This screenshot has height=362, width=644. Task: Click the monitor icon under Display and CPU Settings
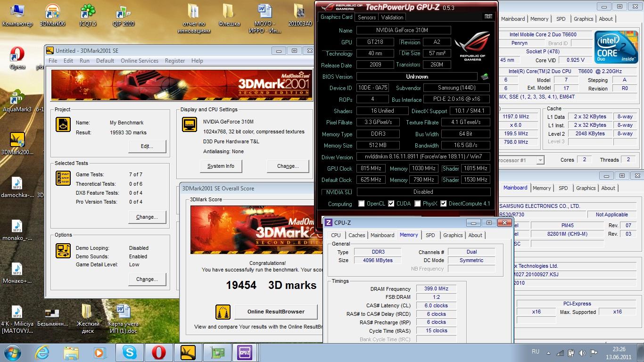[x=190, y=125]
